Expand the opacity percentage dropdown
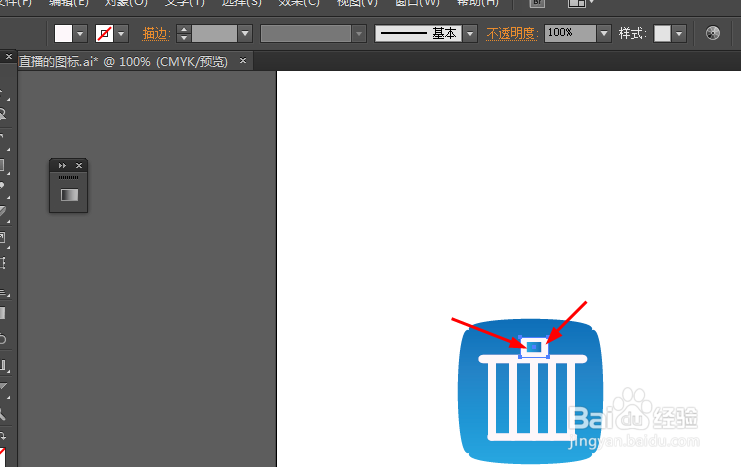 [604, 34]
